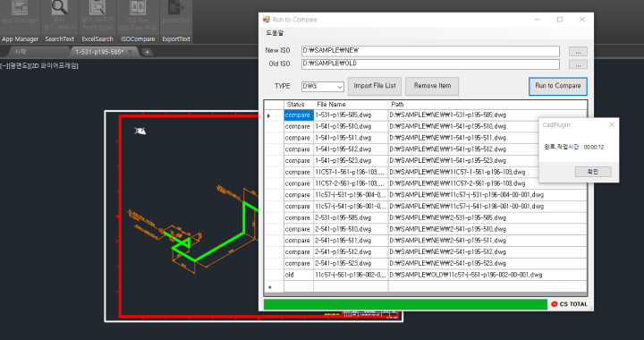The width and height of the screenshot is (644, 340).
Task: Open the 도움말 menu
Action: pos(275,33)
